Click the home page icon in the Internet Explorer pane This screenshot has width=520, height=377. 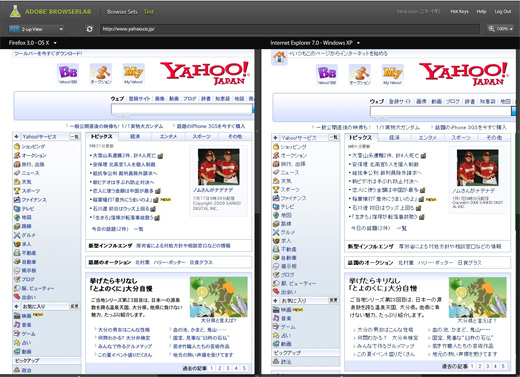279,57
